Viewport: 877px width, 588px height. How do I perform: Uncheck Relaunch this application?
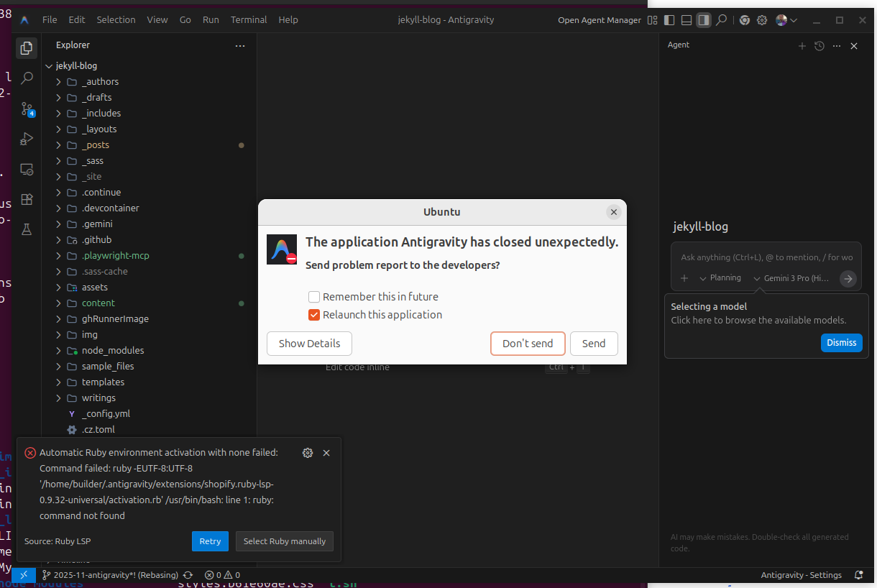point(314,315)
